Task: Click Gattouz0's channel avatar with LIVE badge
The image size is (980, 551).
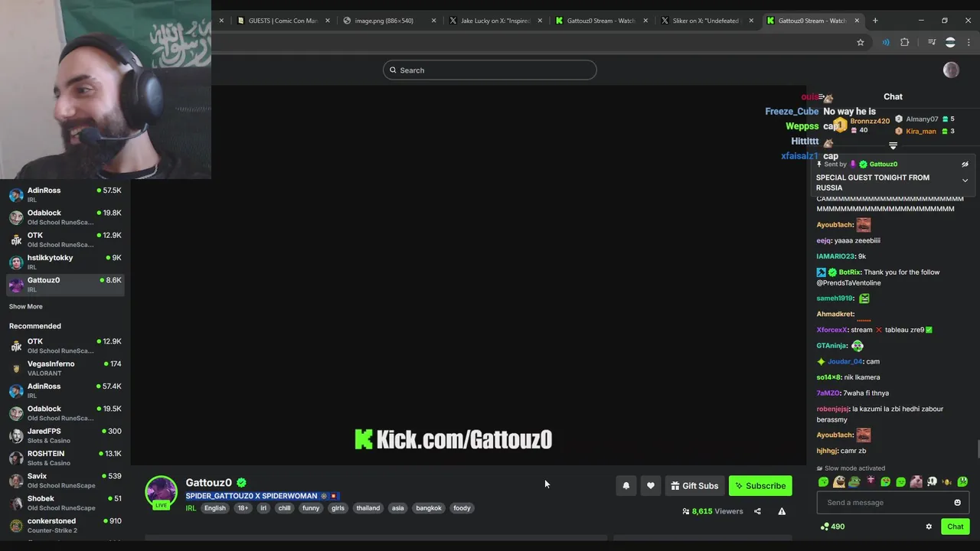Action: click(162, 492)
